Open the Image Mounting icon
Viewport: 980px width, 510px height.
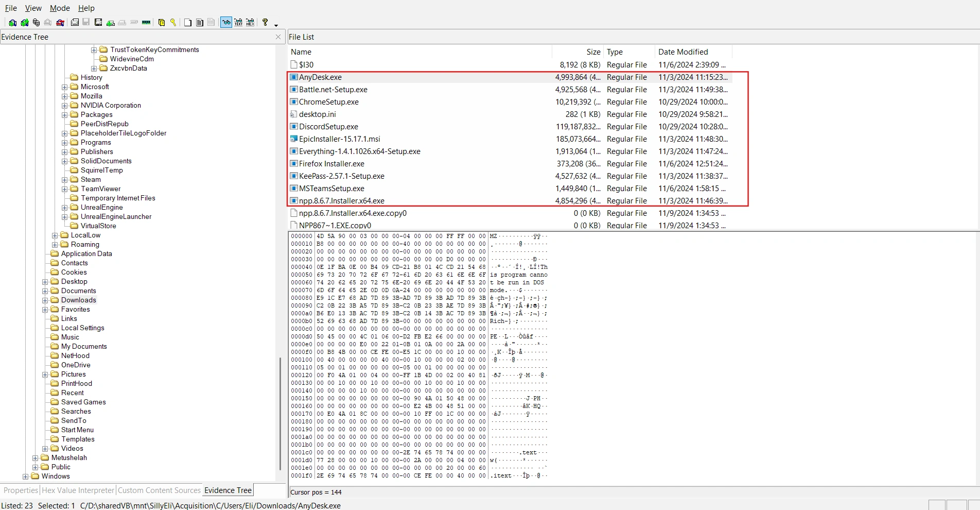36,22
